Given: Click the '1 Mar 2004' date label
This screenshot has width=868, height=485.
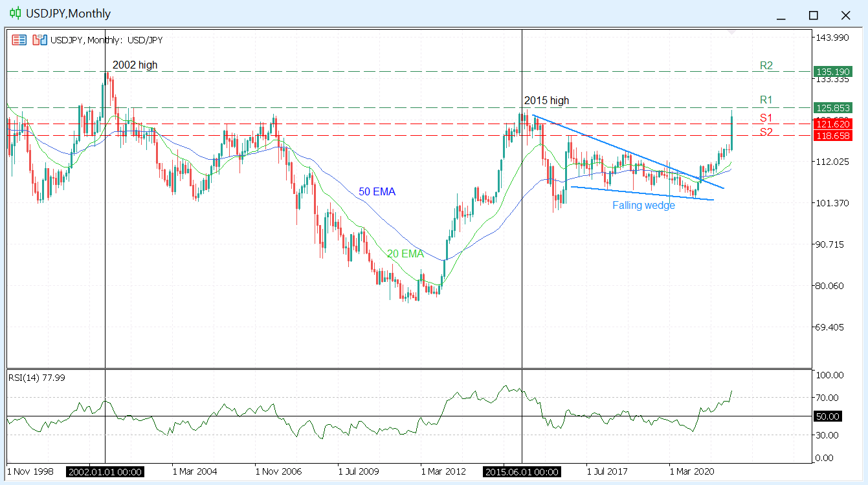Looking at the screenshot, I should click(195, 472).
